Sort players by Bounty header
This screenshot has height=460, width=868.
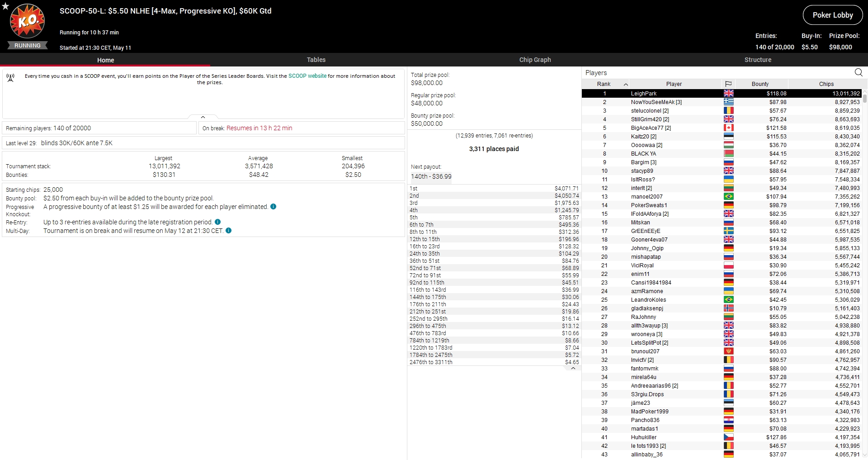pos(760,84)
